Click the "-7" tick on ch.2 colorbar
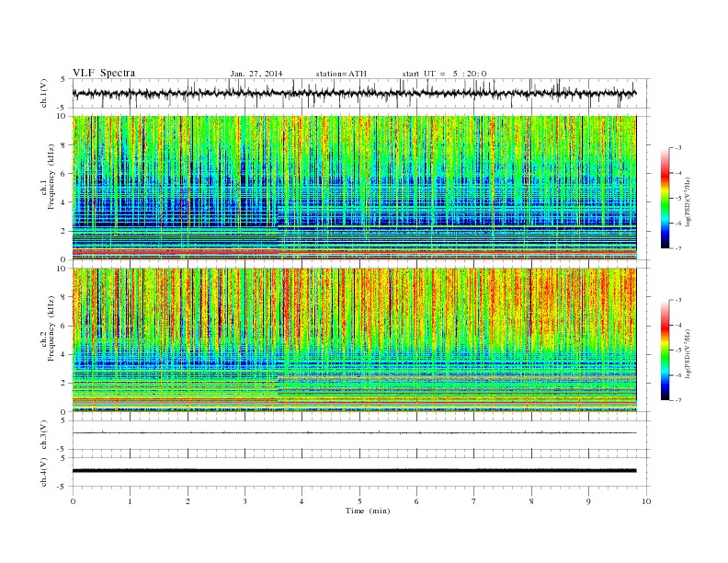The width and height of the screenshot is (728, 563). click(x=677, y=400)
